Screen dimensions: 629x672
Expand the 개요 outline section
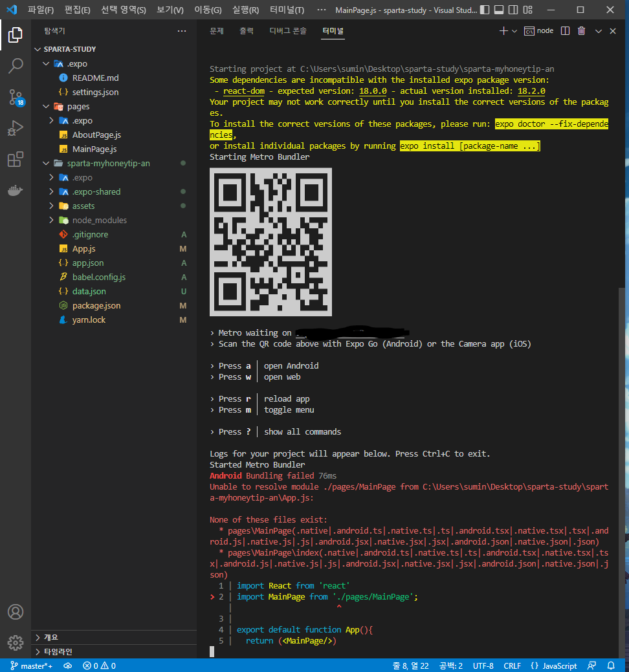coord(114,637)
